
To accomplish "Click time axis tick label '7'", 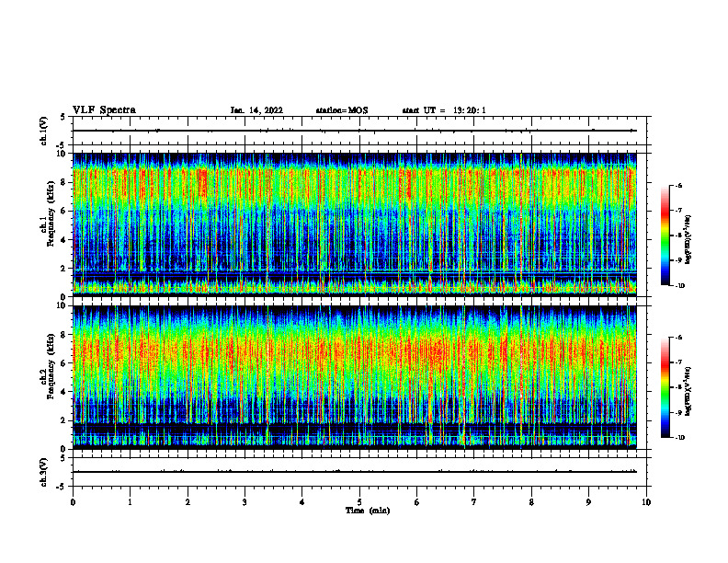I will pos(474,502).
